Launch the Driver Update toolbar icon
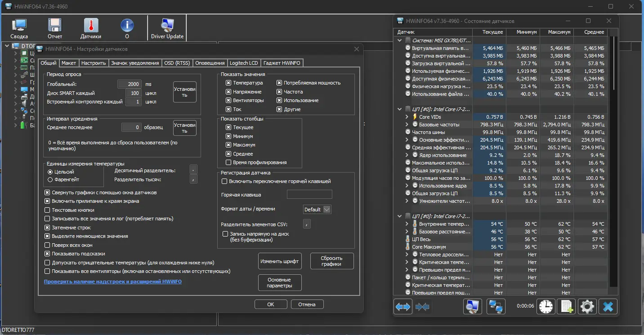 pyautogui.click(x=167, y=29)
